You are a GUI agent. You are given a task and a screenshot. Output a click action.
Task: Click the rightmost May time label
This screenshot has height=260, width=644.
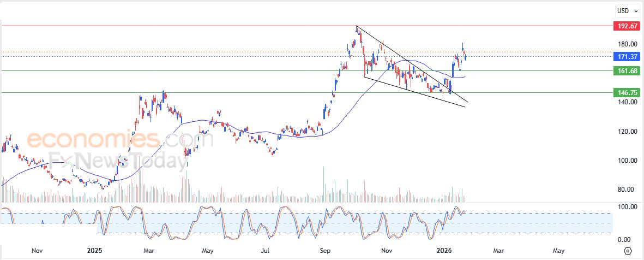tap(559, 251)
